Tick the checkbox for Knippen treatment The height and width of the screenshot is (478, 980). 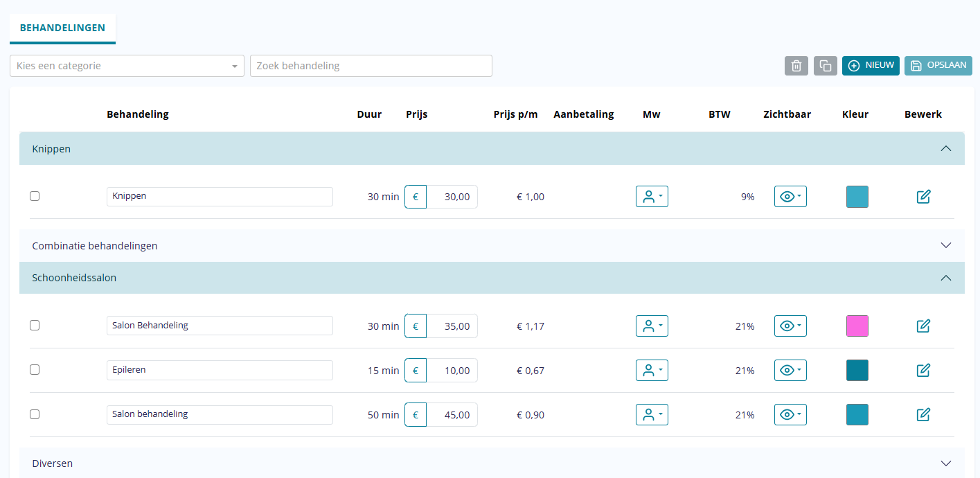tap(35, 196)
